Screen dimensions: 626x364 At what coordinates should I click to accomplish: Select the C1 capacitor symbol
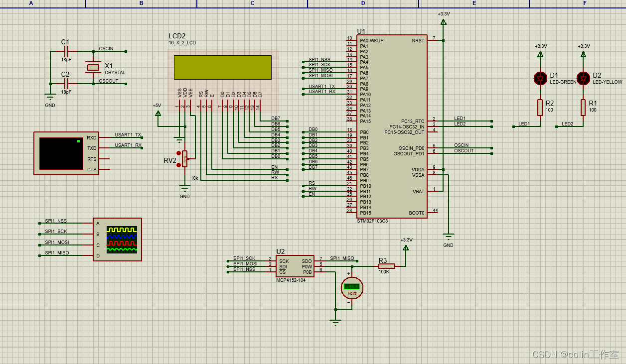(x=67, y=51)
